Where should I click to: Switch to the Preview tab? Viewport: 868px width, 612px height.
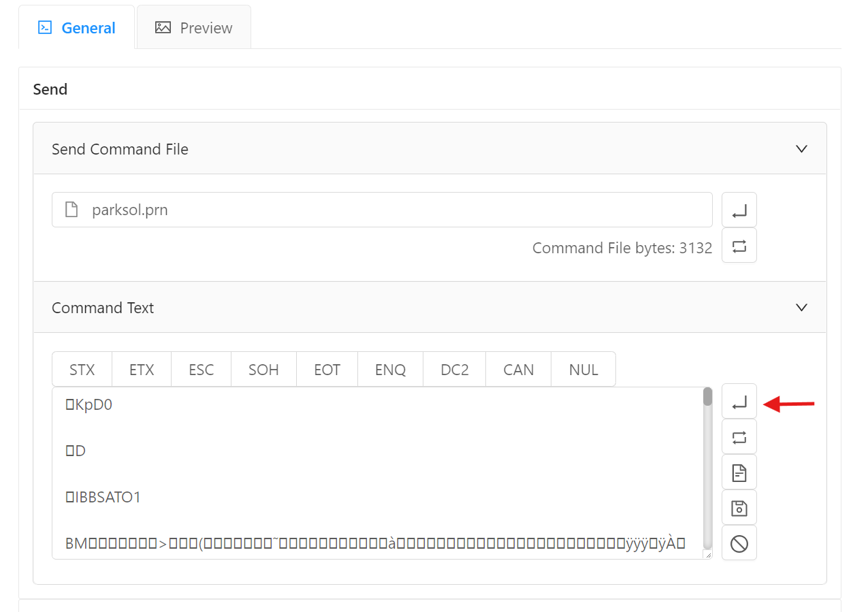[194, 28]
